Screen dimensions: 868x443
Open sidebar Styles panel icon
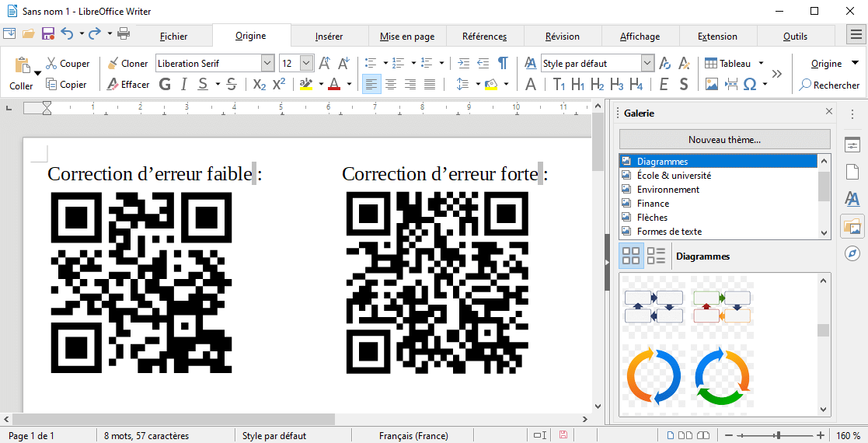[852, 199]
